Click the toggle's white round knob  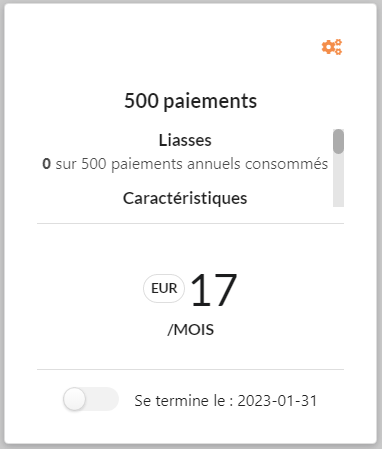click(x=74, y=399)
